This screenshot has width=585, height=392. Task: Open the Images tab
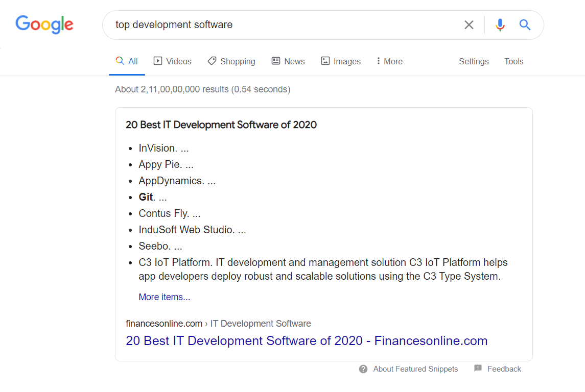point(341,61)
